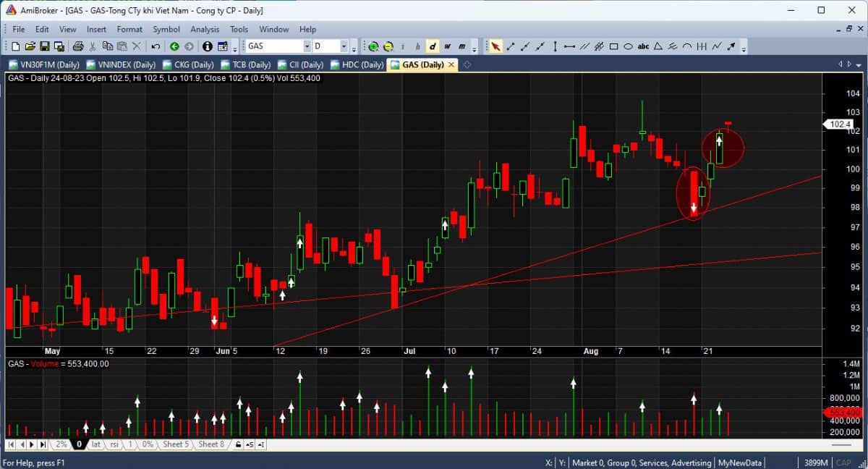Zoom in on the chart
This screenshot has width=868, height=469.
pos(374,46)
